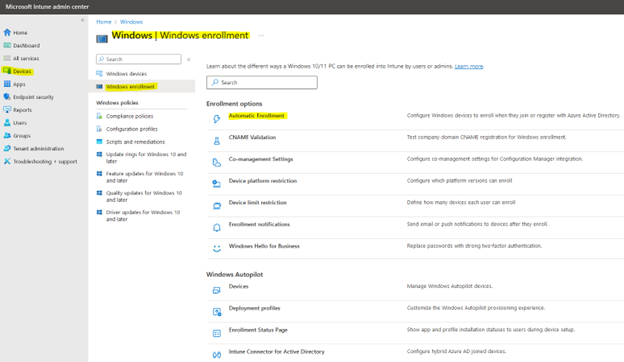Screen dimensions: 624x362
Task: Open Intune Connector for Active Directory
Action: click(x=277, y=352)
